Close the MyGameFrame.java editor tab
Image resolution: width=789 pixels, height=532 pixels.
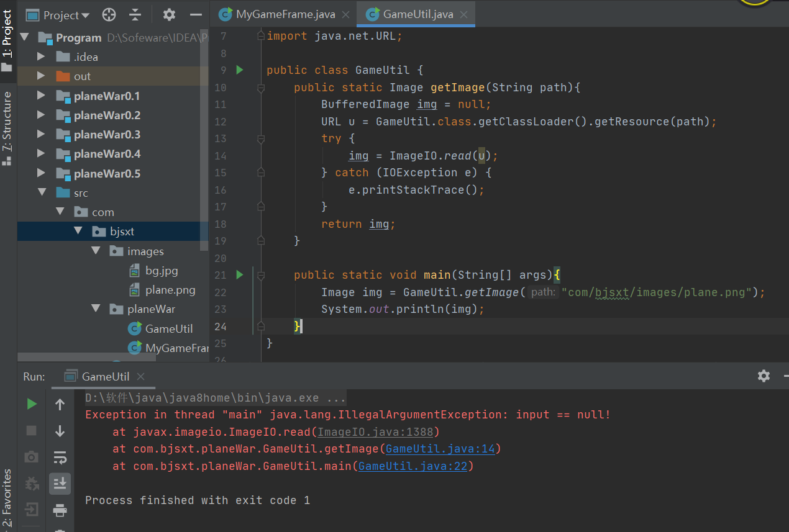345,14
